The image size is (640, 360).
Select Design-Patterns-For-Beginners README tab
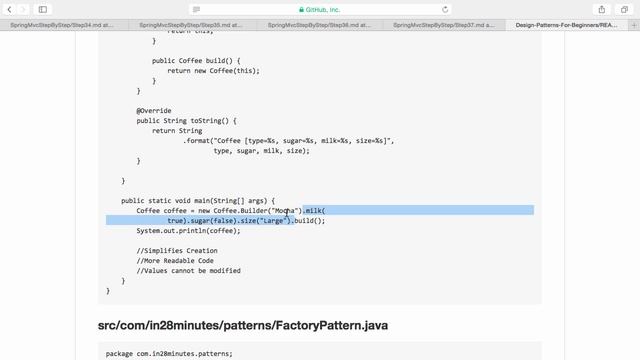tap(567, 25)
